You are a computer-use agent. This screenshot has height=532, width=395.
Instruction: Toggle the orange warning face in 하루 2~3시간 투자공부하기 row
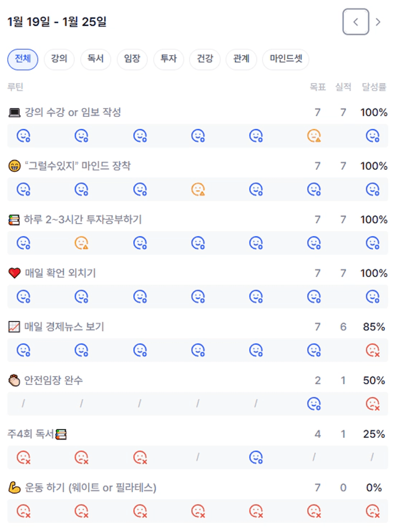click(82, 243)
